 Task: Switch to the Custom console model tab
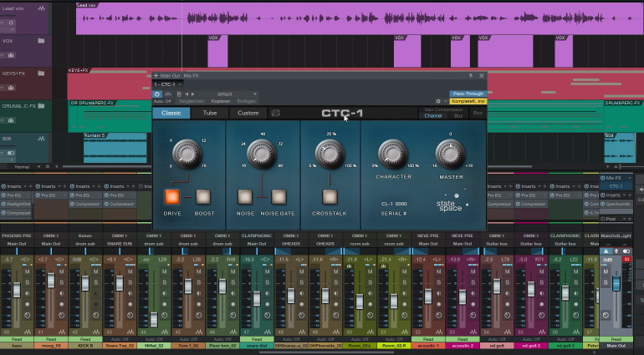click(248, 113)
